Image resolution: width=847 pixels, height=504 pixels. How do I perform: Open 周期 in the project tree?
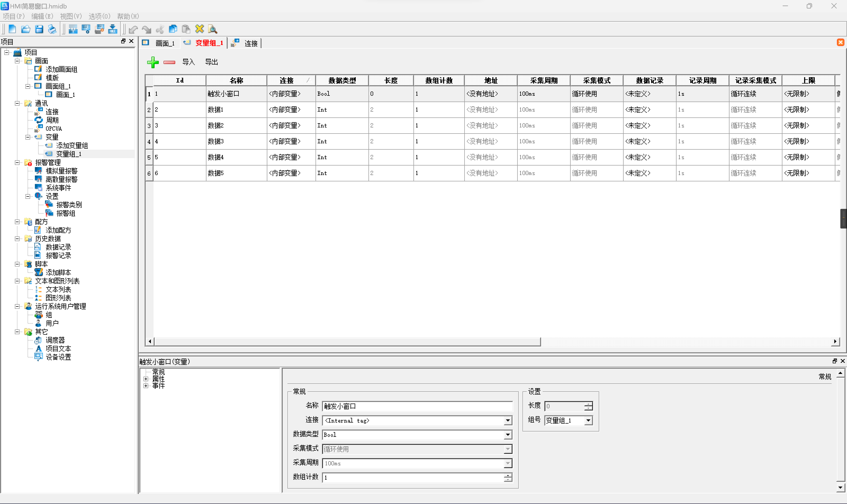[52, 120]
